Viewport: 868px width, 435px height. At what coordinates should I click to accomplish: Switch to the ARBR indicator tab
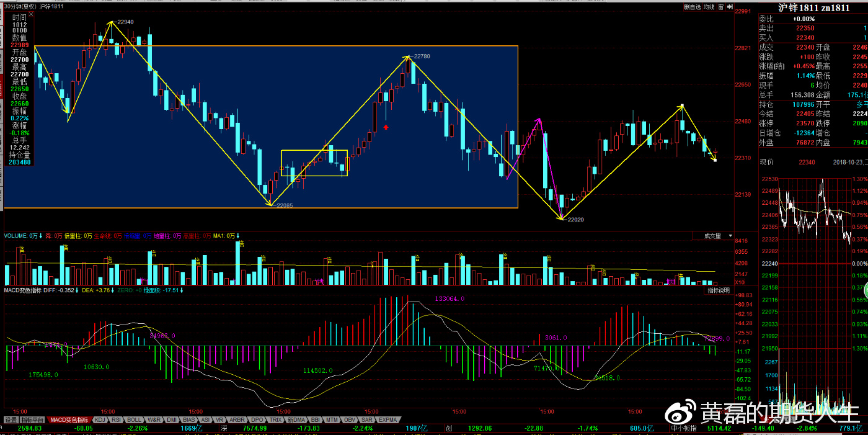click(237, 420)
